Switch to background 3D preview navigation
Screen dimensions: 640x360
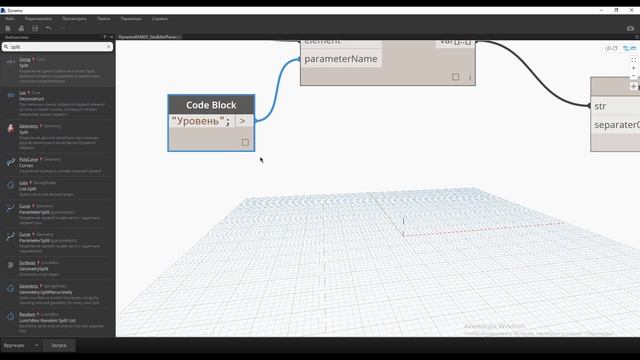(611, 48)
